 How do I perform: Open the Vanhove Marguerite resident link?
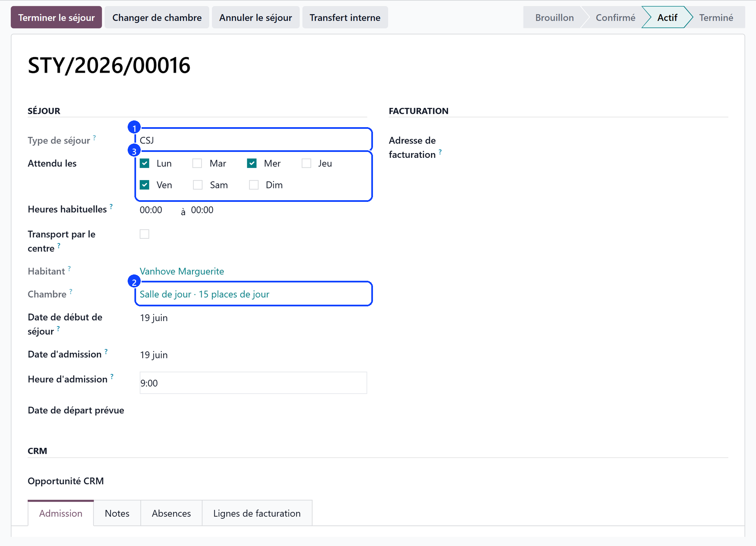pos(182,271)
